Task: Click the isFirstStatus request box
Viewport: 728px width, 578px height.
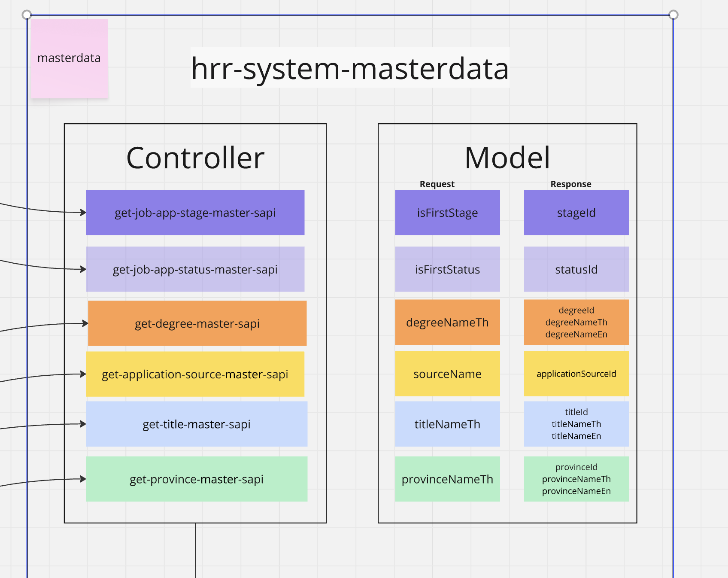Action: (x=447, y=269)
